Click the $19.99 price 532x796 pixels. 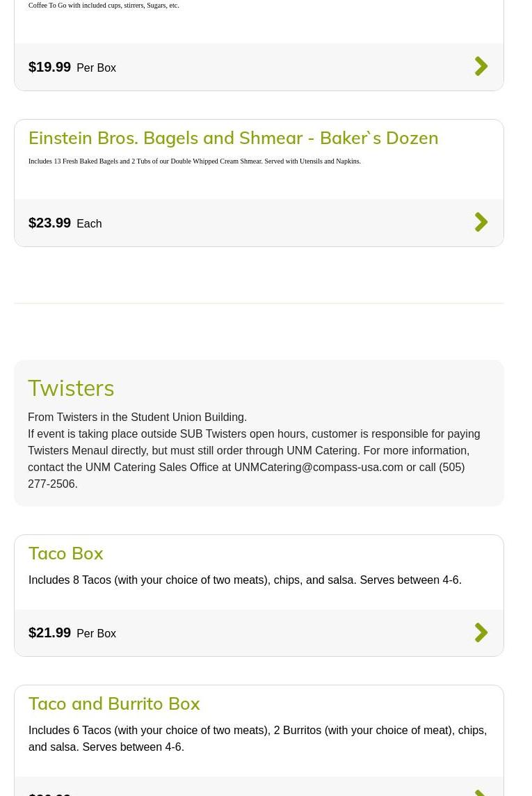coord(49,67)
